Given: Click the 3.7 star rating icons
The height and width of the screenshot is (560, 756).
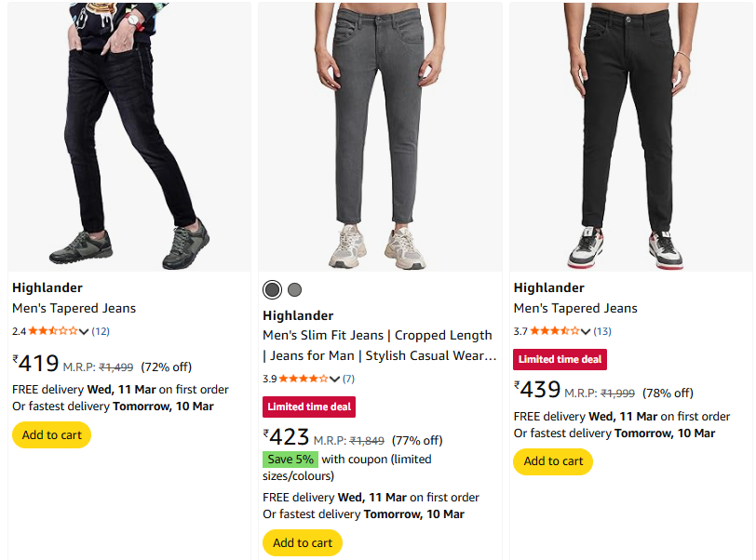Looking at the screenshot, I should [x=555, y=331].
